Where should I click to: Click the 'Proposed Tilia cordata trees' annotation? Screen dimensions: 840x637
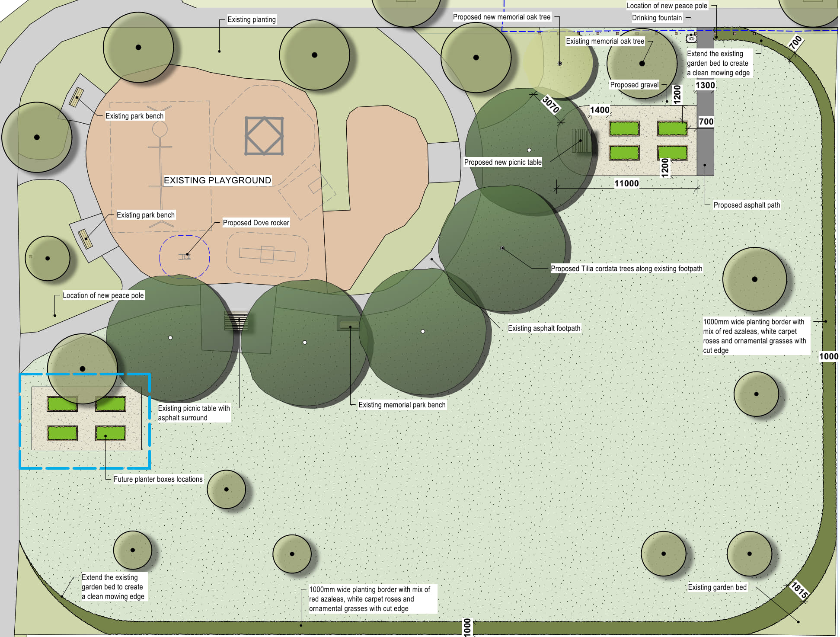[x=626, y=269]
